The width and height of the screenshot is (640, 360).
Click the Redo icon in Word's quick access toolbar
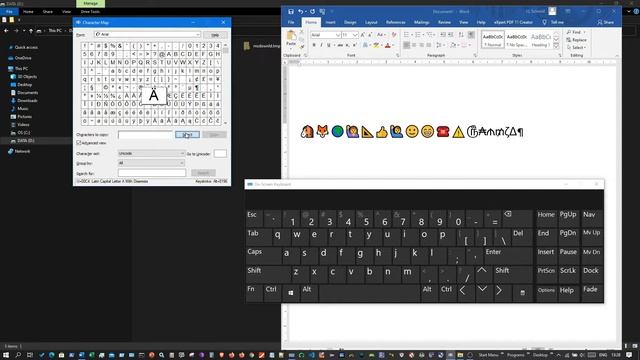312,12
